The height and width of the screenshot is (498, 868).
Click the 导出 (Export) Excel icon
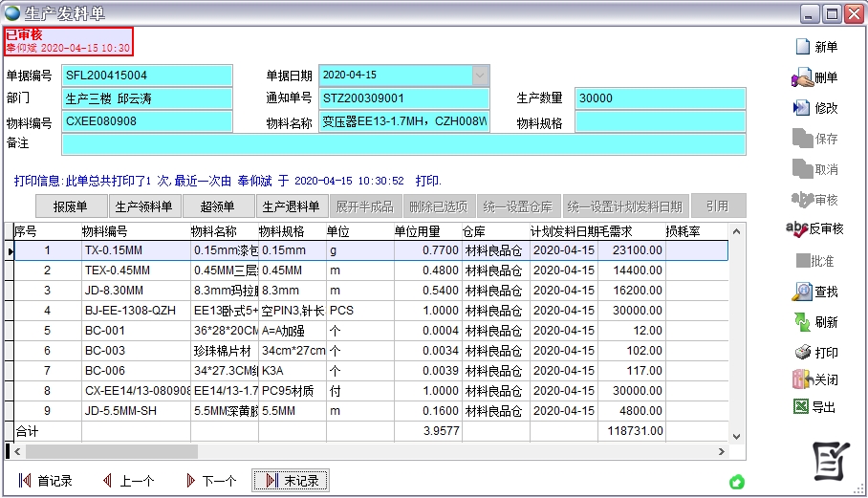(x=814, y=407)
